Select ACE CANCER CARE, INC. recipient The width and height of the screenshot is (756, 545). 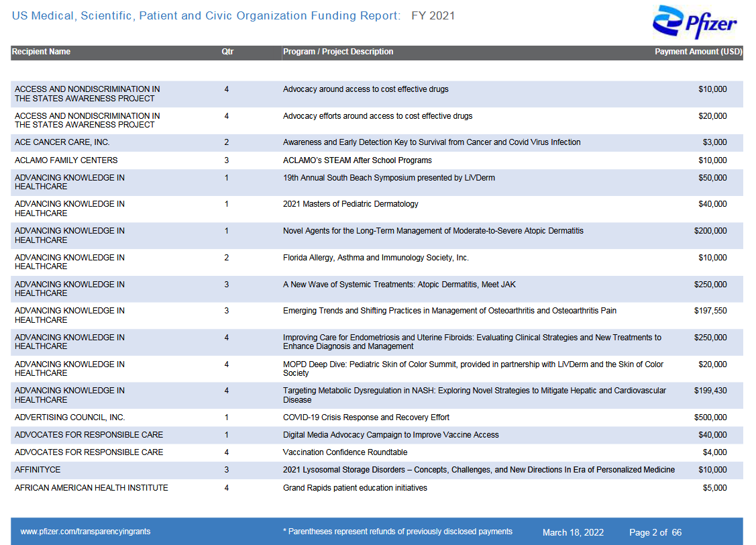pyautogui.click(x=62, y=142)
